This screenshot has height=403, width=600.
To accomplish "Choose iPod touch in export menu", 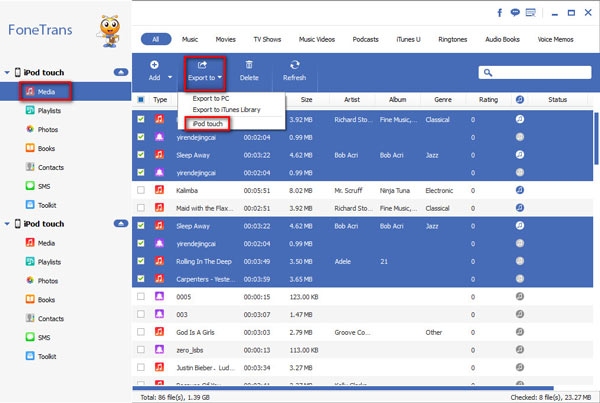I will click(207, 124).
